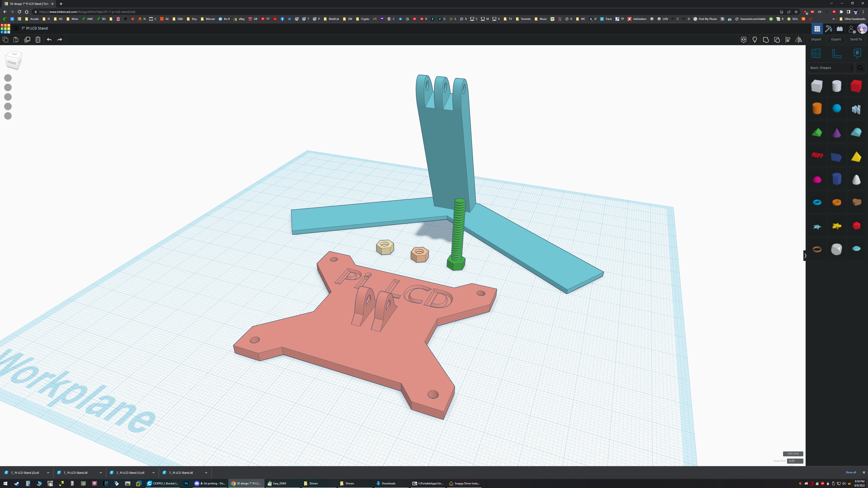Undo the last action
The image size is (868, 488).
pyautogui.click(x=49, y=39)
